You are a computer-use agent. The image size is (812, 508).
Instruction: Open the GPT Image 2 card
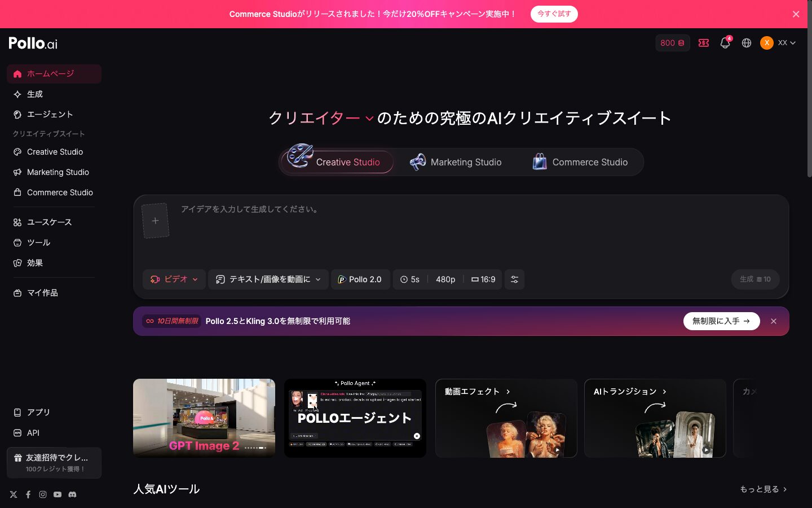[x=204, y=418]
